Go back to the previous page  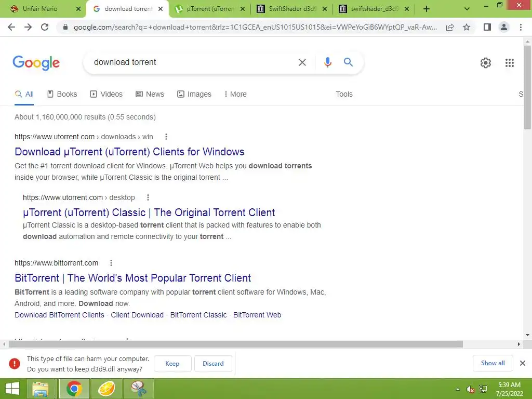click(11, 27)
